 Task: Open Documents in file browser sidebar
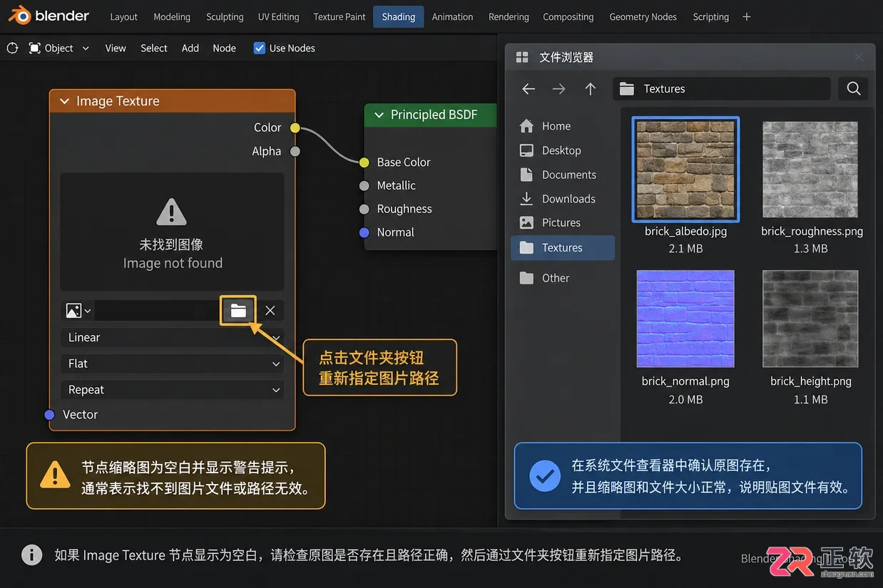(x=558, y=175)
